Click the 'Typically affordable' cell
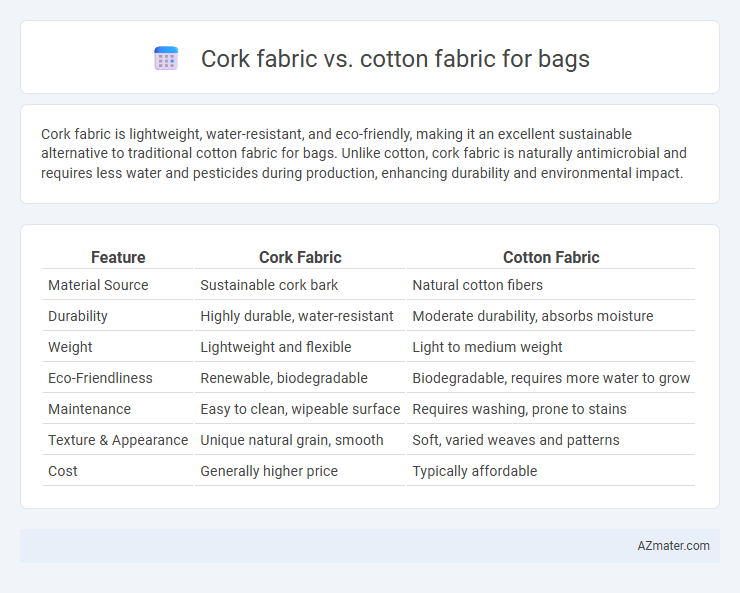 pos(475,471)
